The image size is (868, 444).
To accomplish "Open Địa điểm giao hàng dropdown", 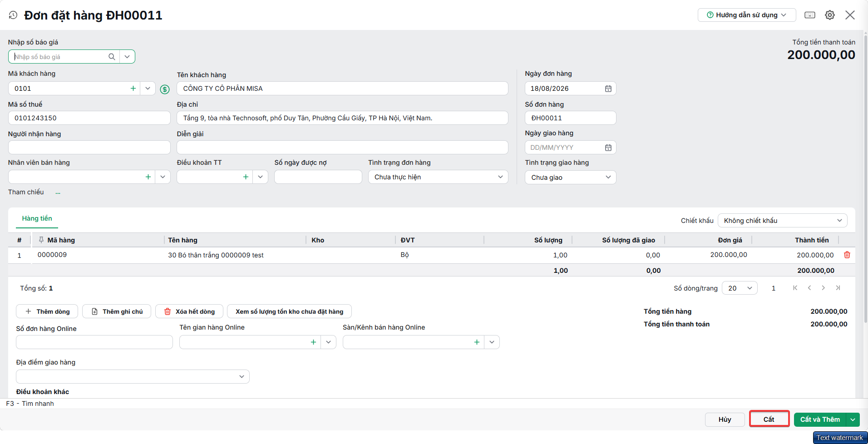I will click(133, 377).
